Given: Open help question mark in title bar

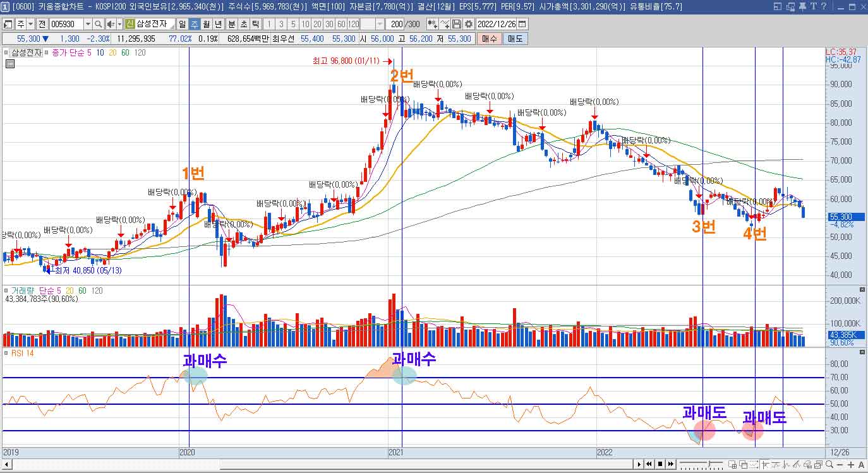Looking at the screenshot, I should pos(823,6).
